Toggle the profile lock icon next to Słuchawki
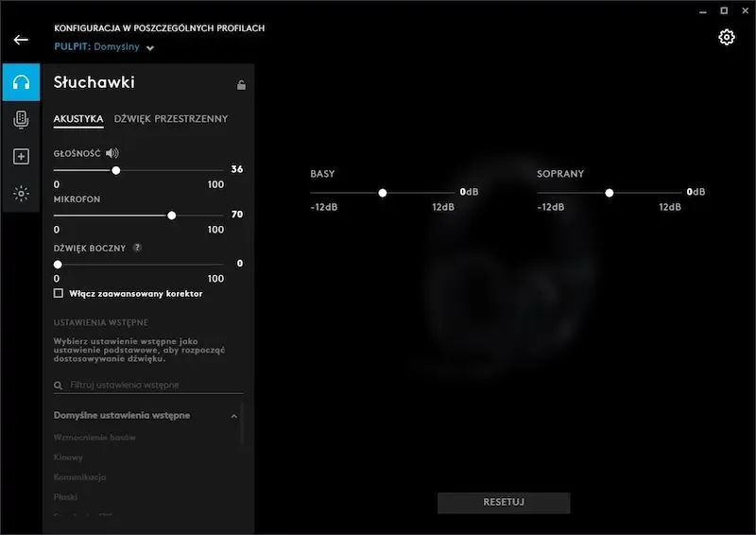Viewport: 756px width, 535px height. click(241, 85)
